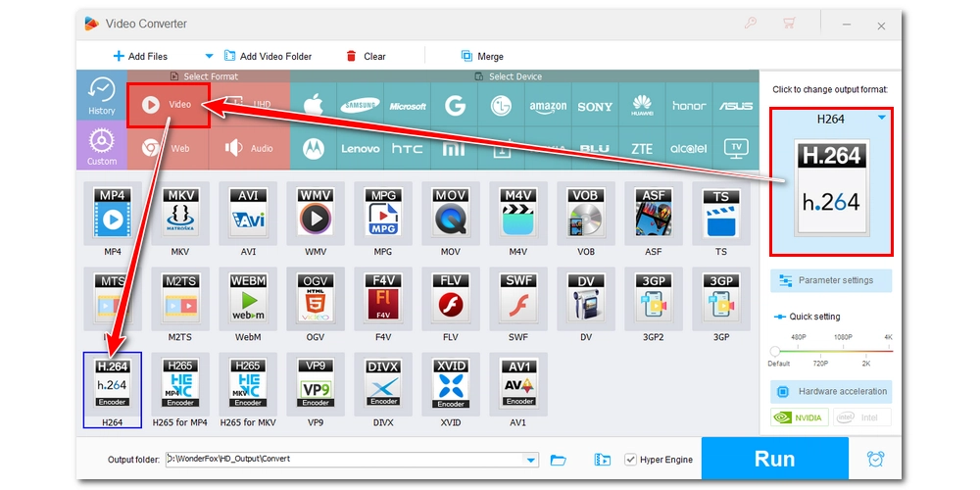Select the WebM format icon
Image resolution: width=980 pixels, height=490 pixels.
(x=248, y=299)
